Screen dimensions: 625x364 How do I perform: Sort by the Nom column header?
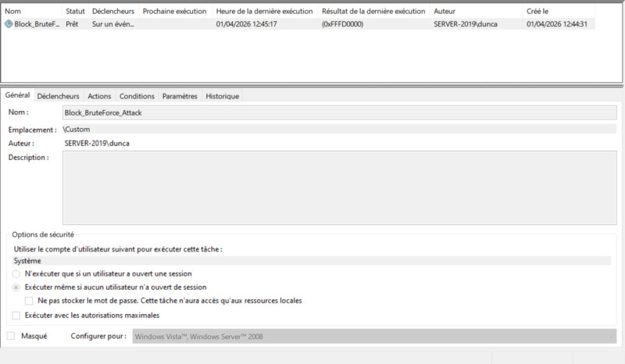click(12, 12)
